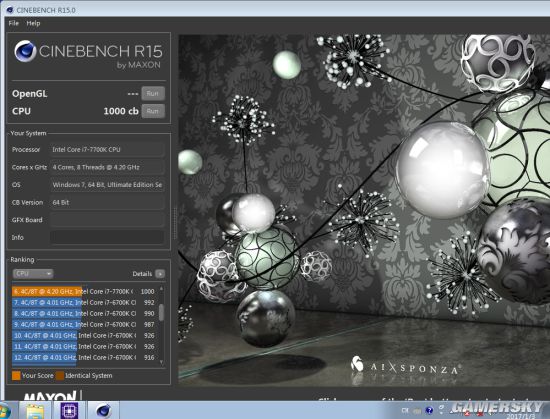Select the highlighted i7-7700K ranking entry
This screenshot has height=419, width=550.
point(84,291)
